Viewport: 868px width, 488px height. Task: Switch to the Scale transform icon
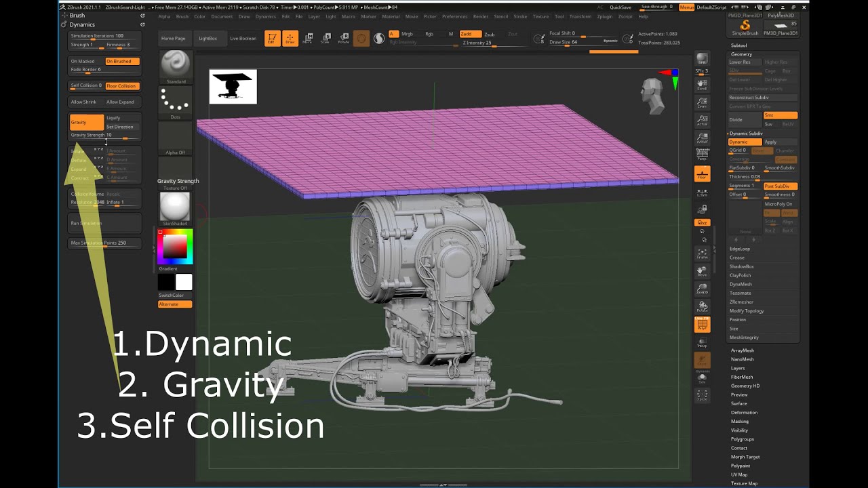tap(325, 39)
